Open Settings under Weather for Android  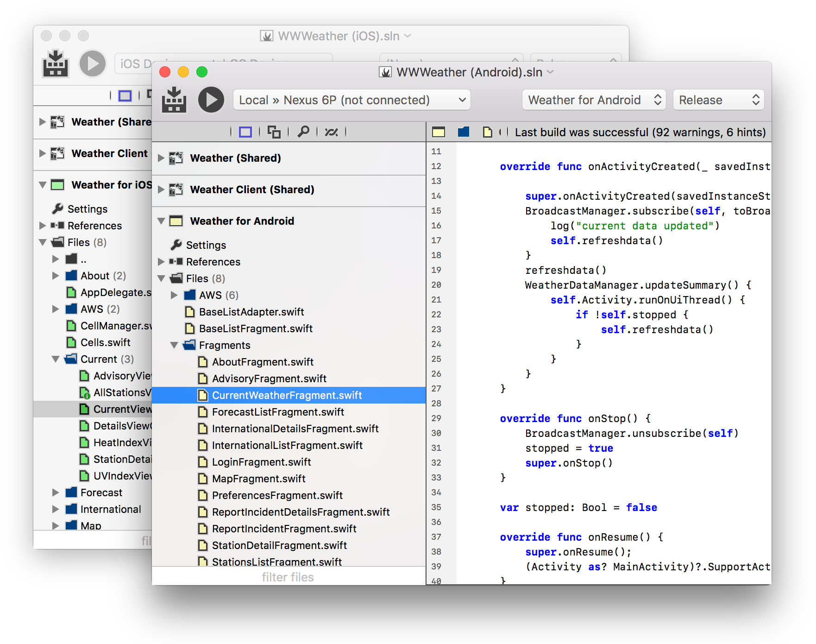[206, 245]
